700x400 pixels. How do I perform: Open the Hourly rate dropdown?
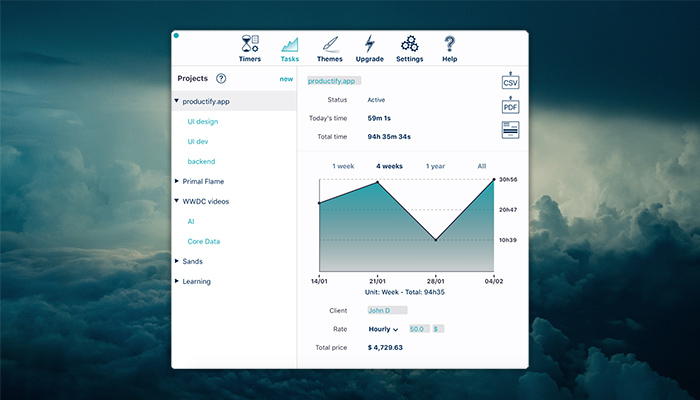pos(383,329)
